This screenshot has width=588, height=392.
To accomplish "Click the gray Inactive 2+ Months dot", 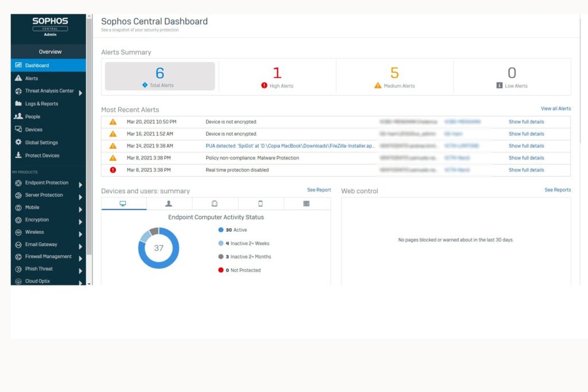I will coord(221,257).
